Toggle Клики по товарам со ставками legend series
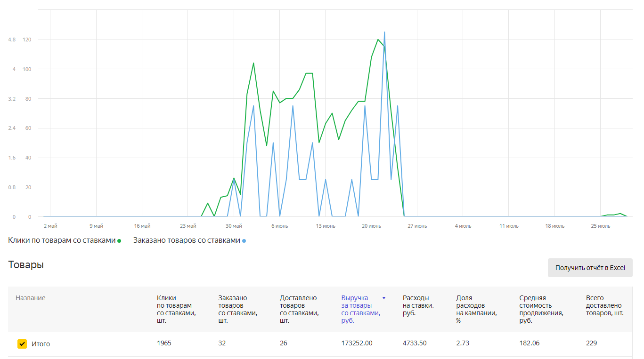This screenshot has height=359, width=644. pyautogui.click(x=65, y=240)
